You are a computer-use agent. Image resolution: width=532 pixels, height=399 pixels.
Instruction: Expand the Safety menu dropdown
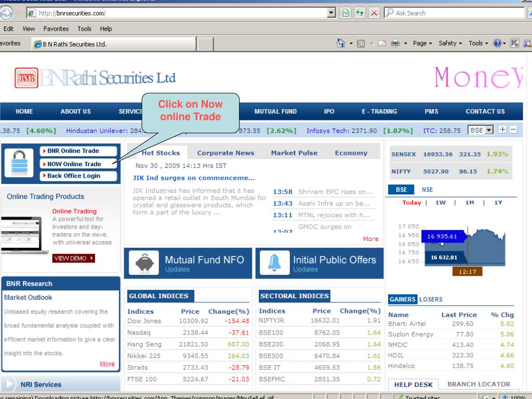click(x=450, y=43)
